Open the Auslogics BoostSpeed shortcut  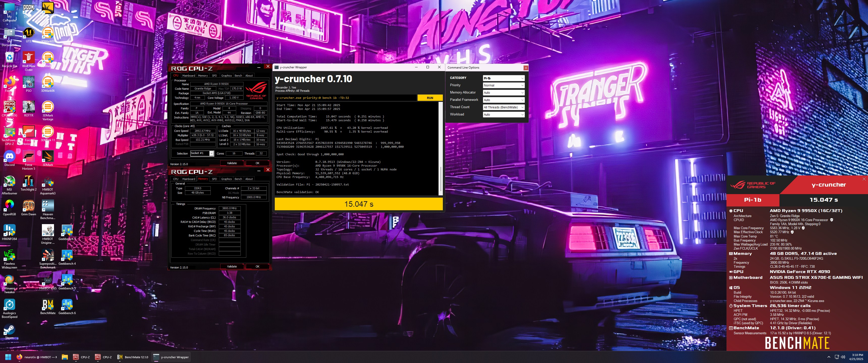click(9, 309)
